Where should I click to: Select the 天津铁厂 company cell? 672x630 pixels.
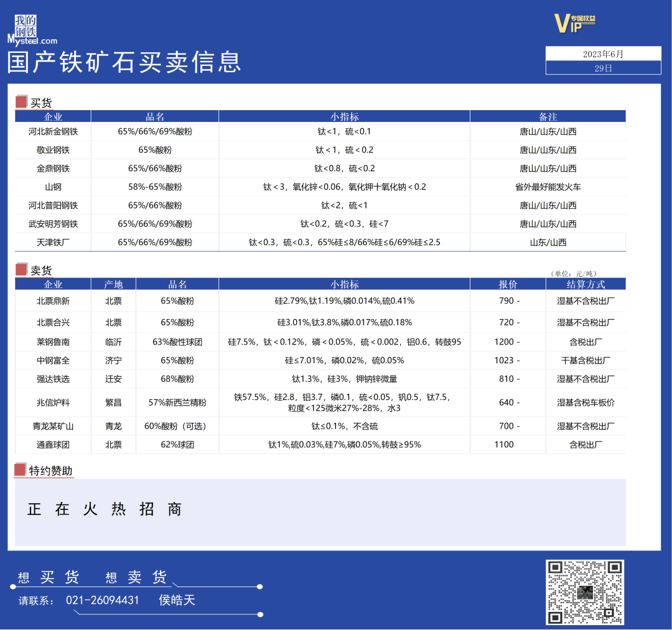[x=53, y=243]
